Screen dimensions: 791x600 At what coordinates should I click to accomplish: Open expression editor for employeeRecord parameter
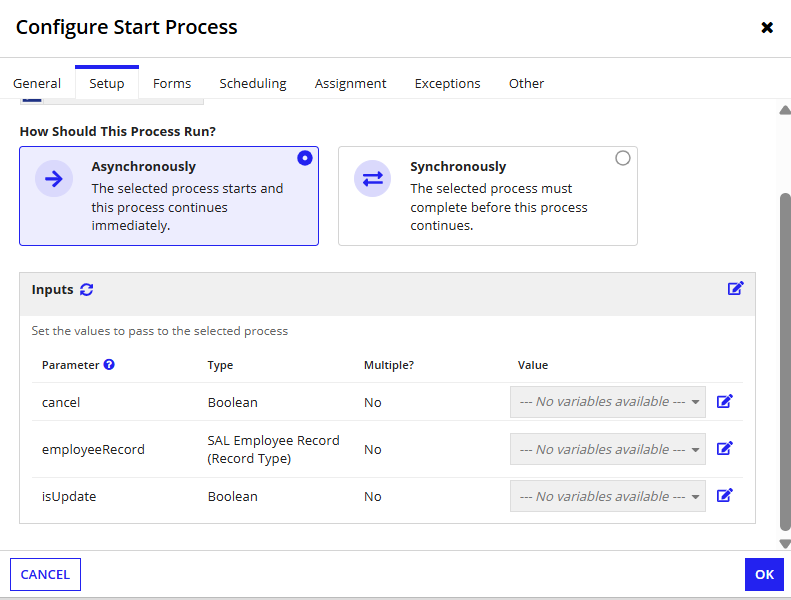[725, 448]
